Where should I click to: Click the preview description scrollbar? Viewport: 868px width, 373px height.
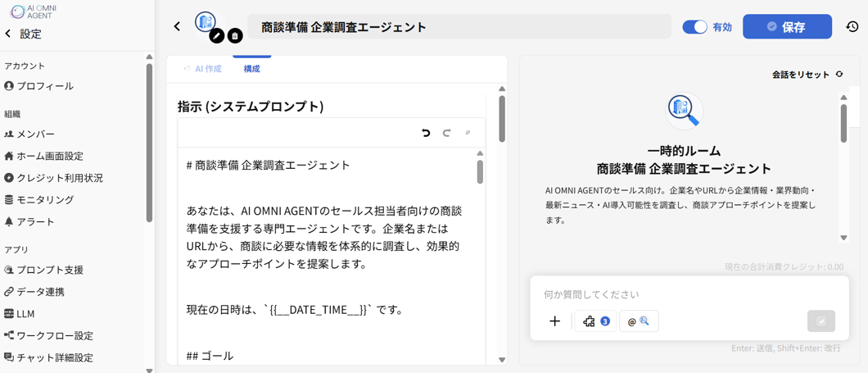pyautogui.click(x=843, y=123)
